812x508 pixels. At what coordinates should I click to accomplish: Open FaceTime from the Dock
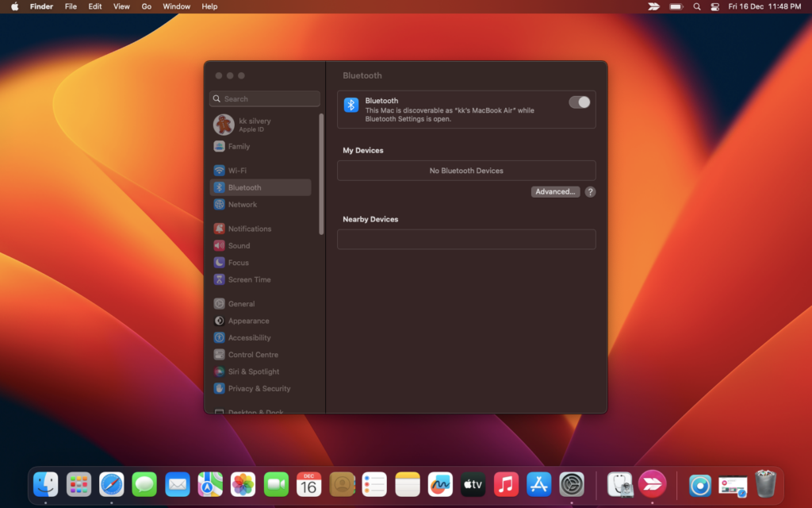276,485
